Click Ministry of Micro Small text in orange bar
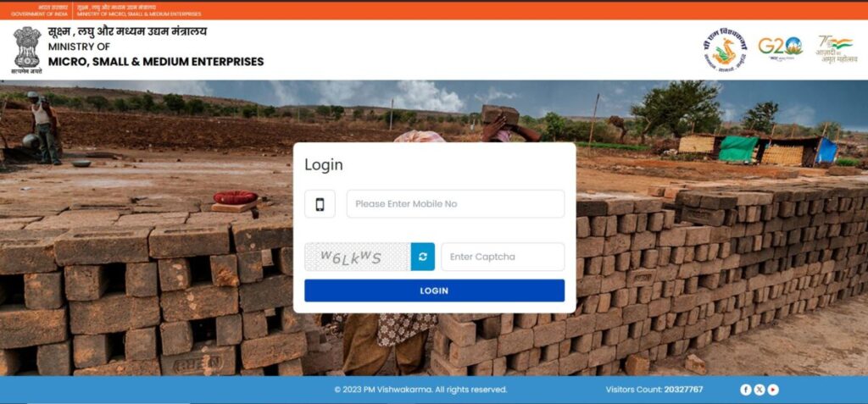 [139, 14]
